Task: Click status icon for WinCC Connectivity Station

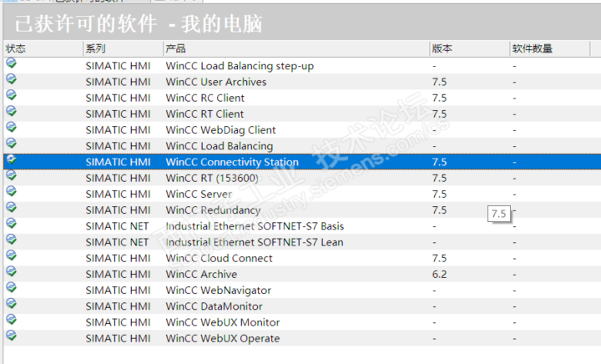Action: coord(11,159)
